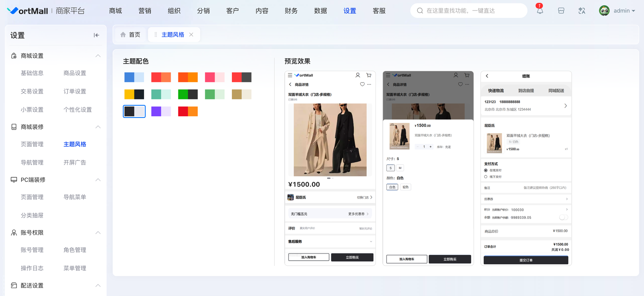Collapse the 商城装修 group
644x296 pixels.
(x=98, y=127)
